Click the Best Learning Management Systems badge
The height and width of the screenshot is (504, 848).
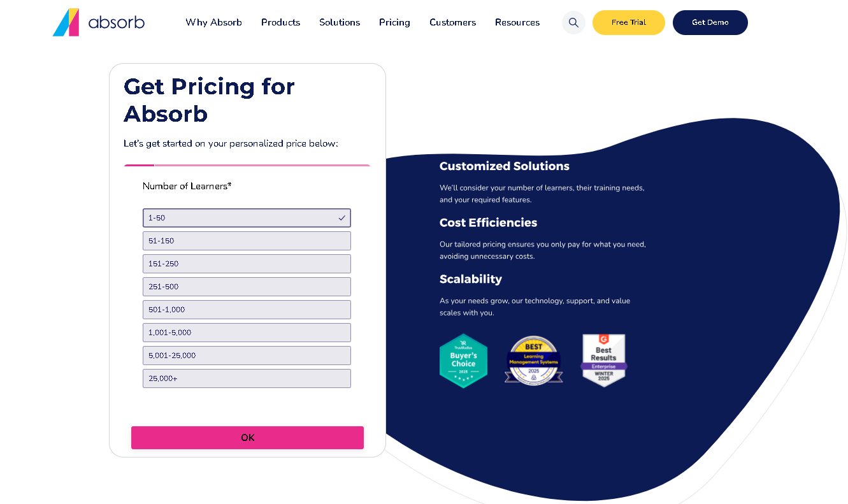[533, 361]
